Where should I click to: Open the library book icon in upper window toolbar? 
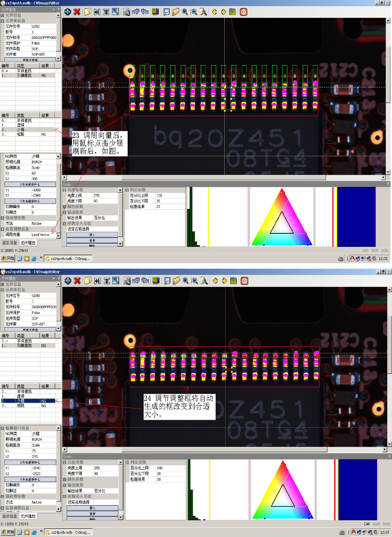click(155, 12)
